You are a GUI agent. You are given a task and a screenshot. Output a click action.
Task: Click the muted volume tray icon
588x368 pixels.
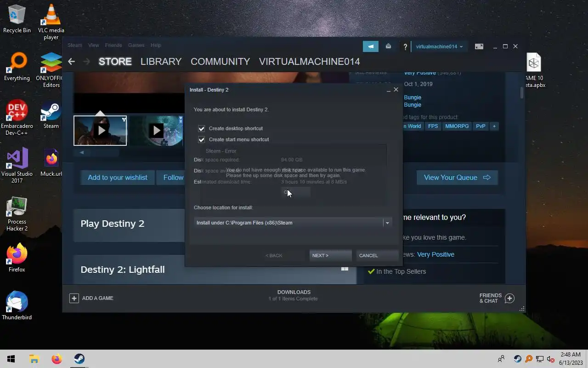pos(551,359)
